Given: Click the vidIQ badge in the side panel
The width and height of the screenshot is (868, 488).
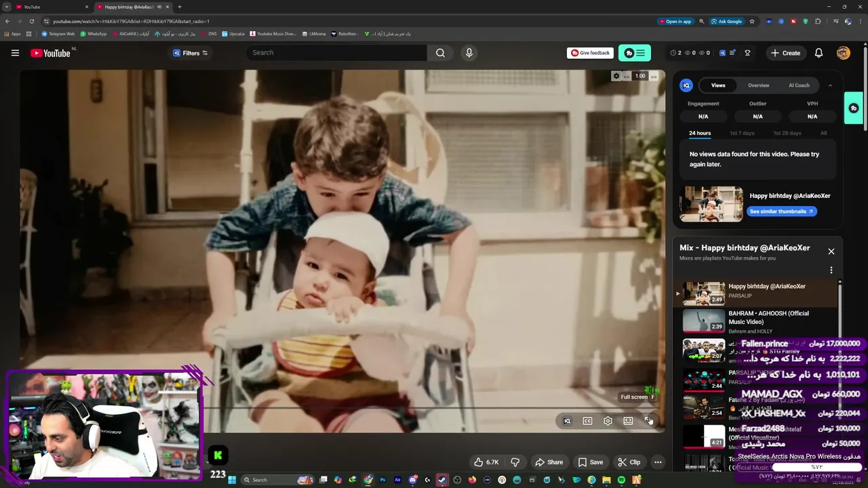Looking at the screenshot, I should click(686, 85).
